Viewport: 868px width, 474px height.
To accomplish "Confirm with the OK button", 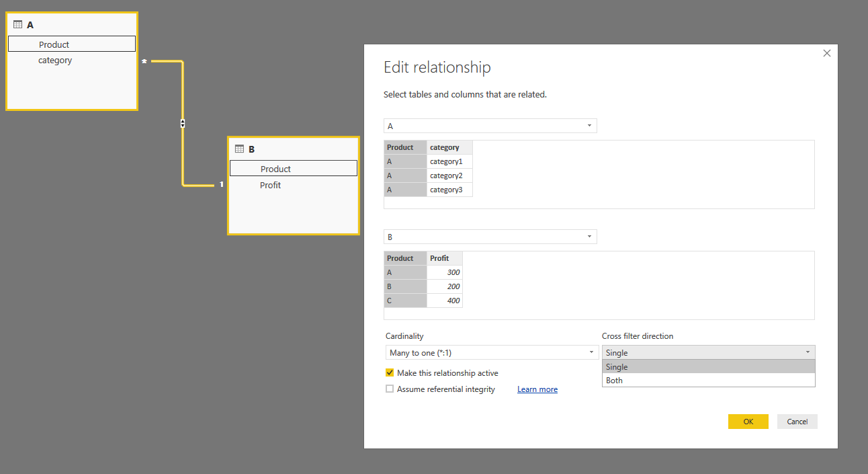I will click(x=748, y=422).
